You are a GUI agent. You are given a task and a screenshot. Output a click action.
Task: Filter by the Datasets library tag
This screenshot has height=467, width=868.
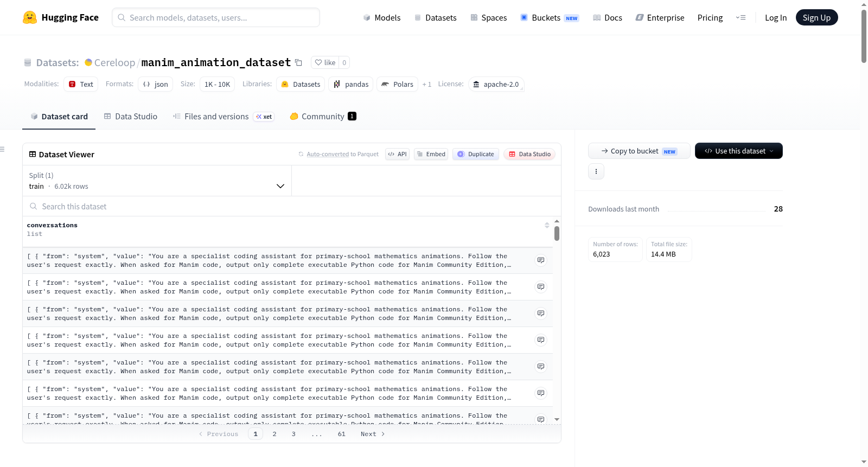[x=301, y=84]
